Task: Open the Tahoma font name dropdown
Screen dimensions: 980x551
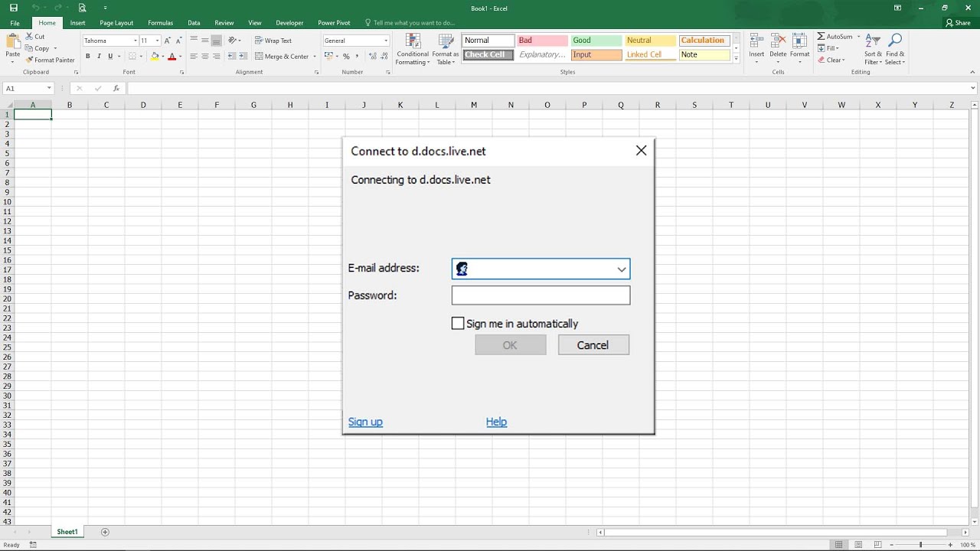Action: click(136, 41)
